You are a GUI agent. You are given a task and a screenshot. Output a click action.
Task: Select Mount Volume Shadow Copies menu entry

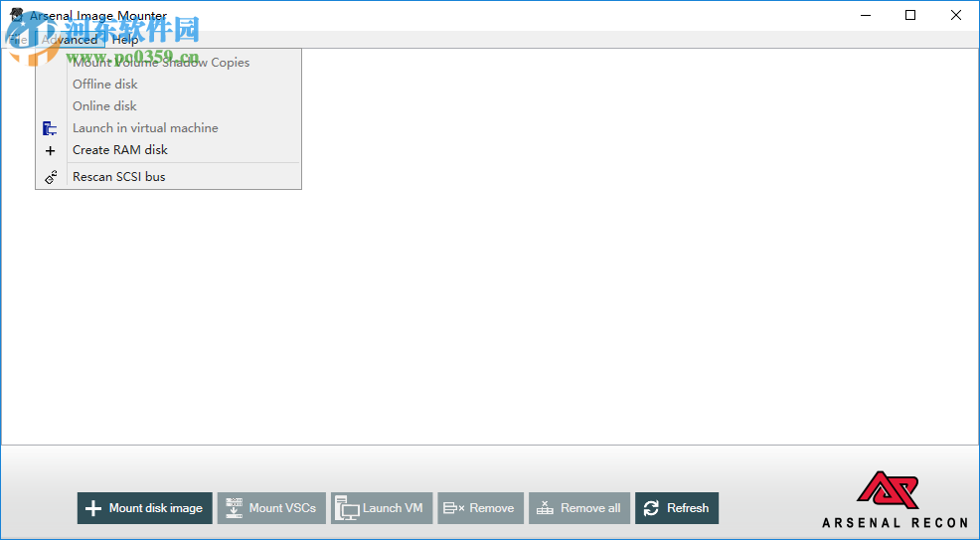169,63
